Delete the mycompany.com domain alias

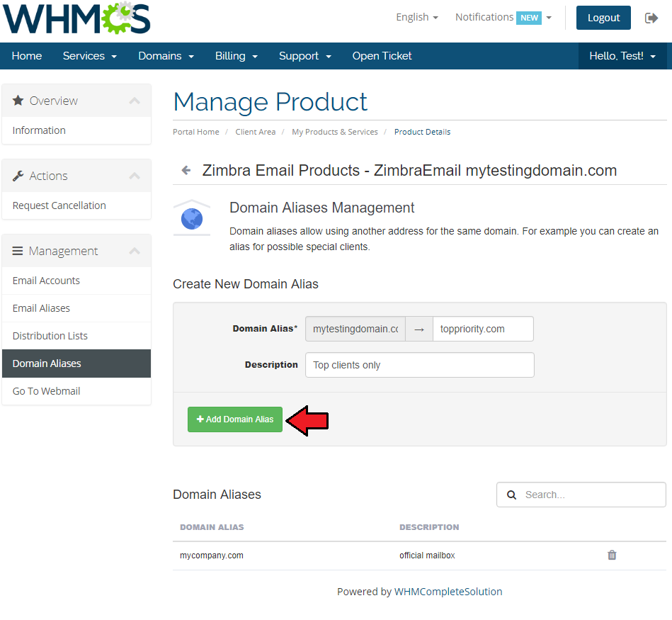(x=612, y=555)
